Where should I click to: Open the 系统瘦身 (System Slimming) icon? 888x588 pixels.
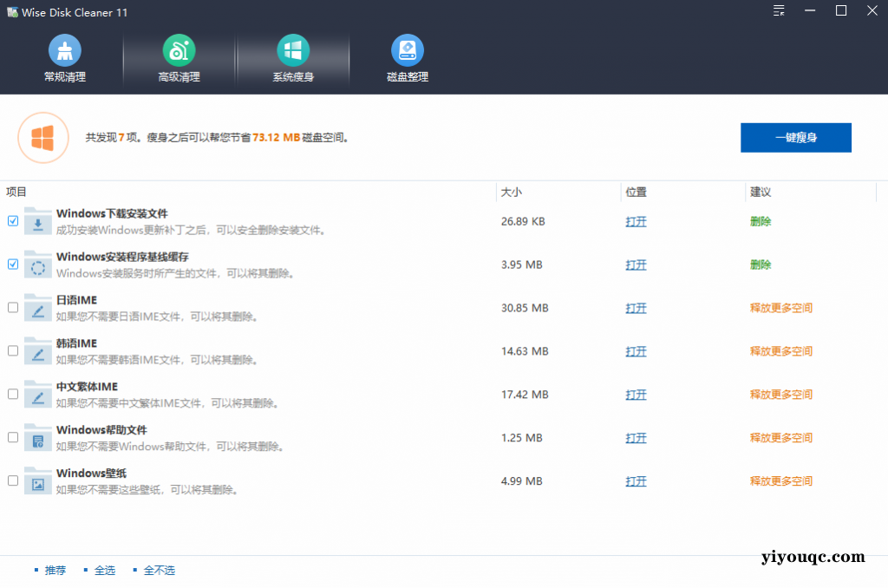[x=293, y=50]
